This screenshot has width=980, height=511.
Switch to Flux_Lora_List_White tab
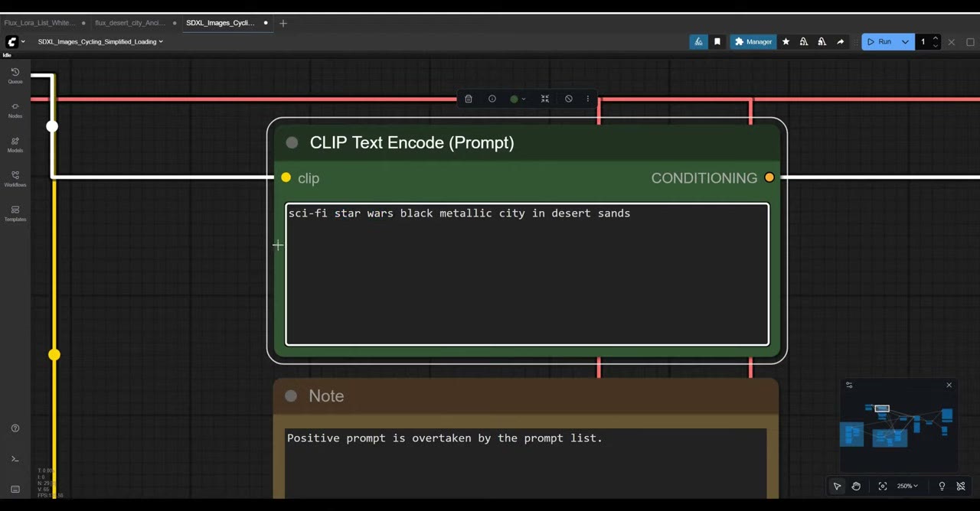(39, 23)
